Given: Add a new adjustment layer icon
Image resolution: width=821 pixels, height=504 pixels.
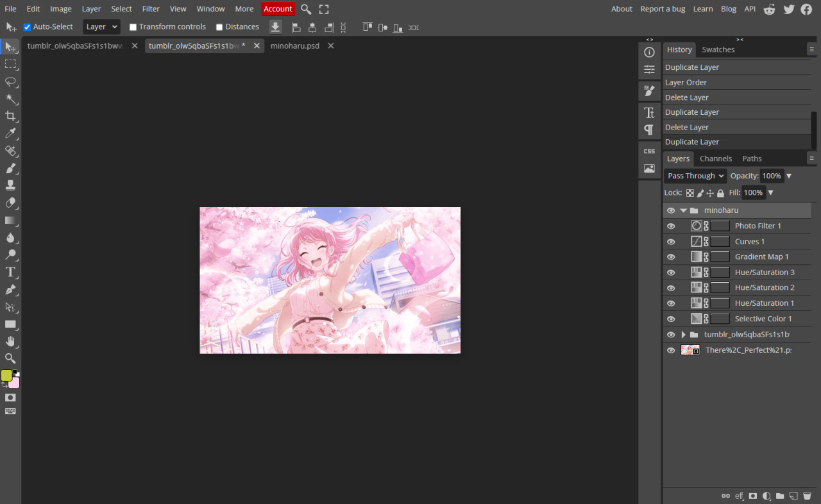Looking at the screenshot, I should tap(766, 496).
